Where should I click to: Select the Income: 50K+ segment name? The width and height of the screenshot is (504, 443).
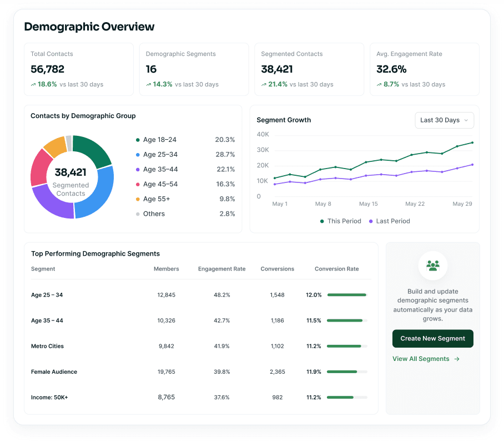pyautogui.click(x=49, y=398)
